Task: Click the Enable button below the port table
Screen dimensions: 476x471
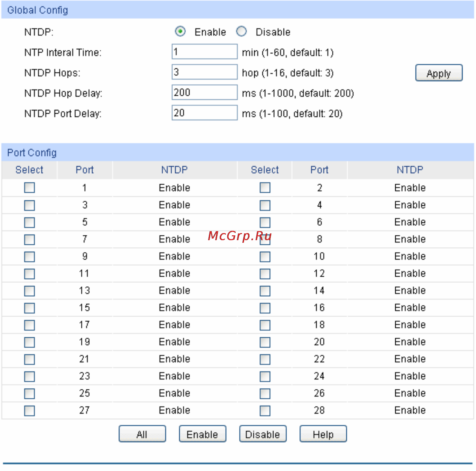Action: tap(203, 434)
